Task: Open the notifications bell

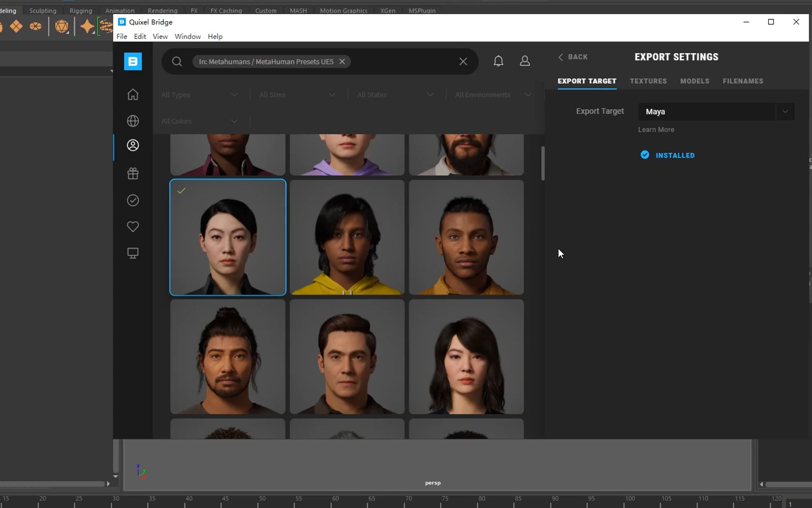Action: coord(498,61)
